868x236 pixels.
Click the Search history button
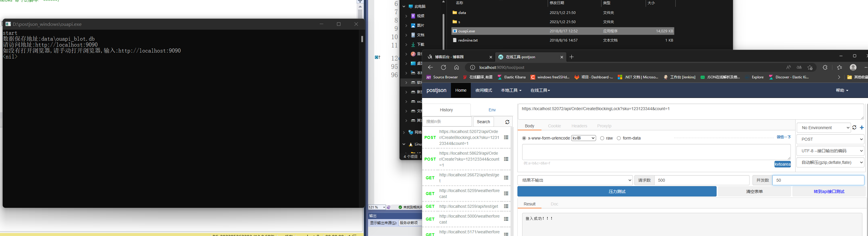click(x=483, y=122)
